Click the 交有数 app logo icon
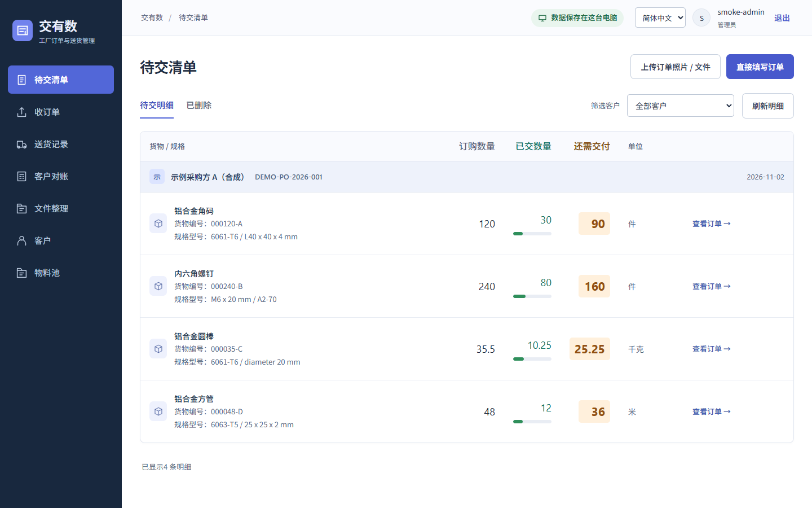 tap(23, 30)
